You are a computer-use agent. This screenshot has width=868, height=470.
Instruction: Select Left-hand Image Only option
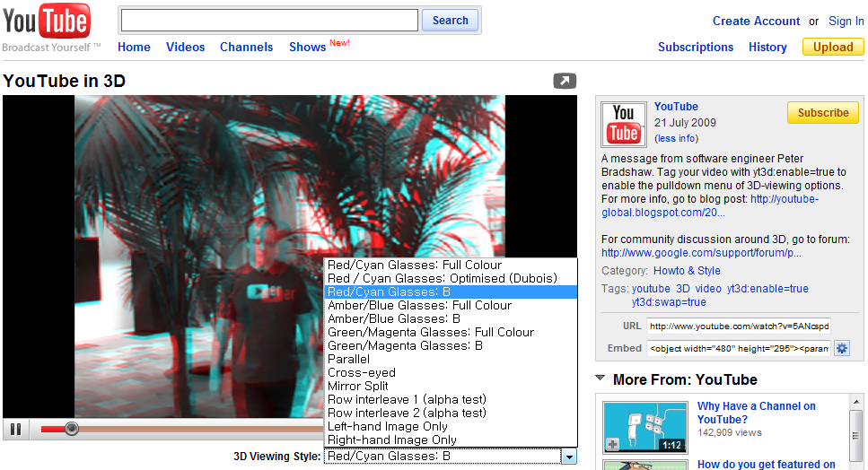pyautogui.click(x=451, y=426)
